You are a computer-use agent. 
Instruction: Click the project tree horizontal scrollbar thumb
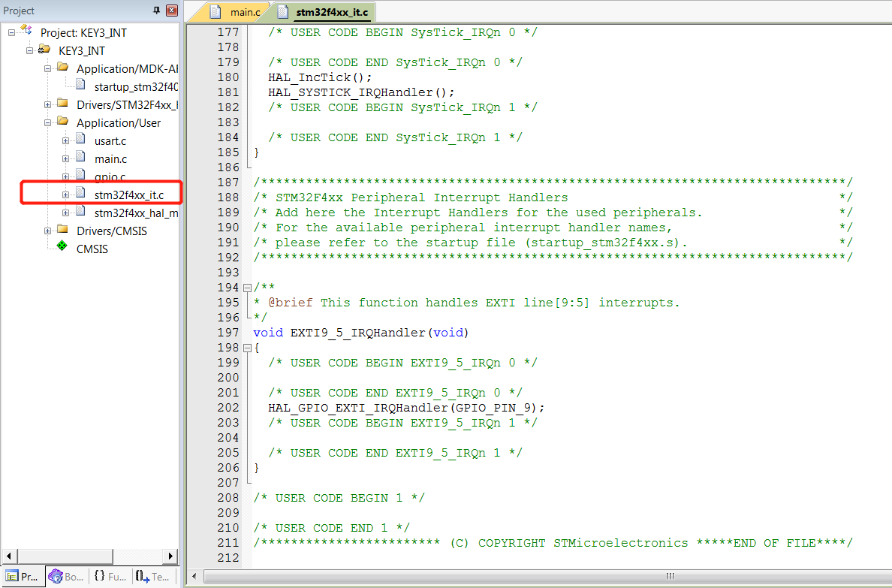(x=65, y=556)
